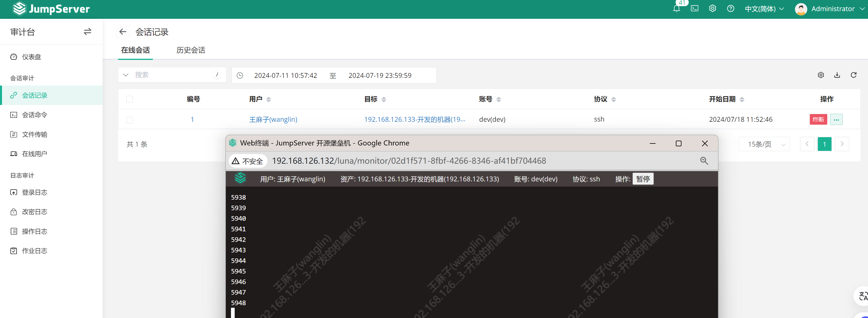The height and width of the screenshot is (318, 868).
Task: Open the web terminal icon in header
Action: (x=694, y=9)
